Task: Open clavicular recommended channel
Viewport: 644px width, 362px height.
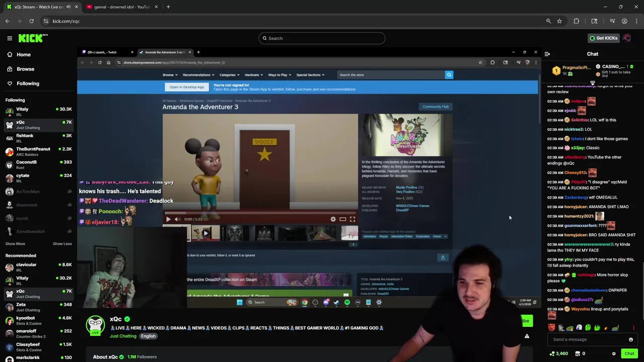Action: [x=39, y=267]
